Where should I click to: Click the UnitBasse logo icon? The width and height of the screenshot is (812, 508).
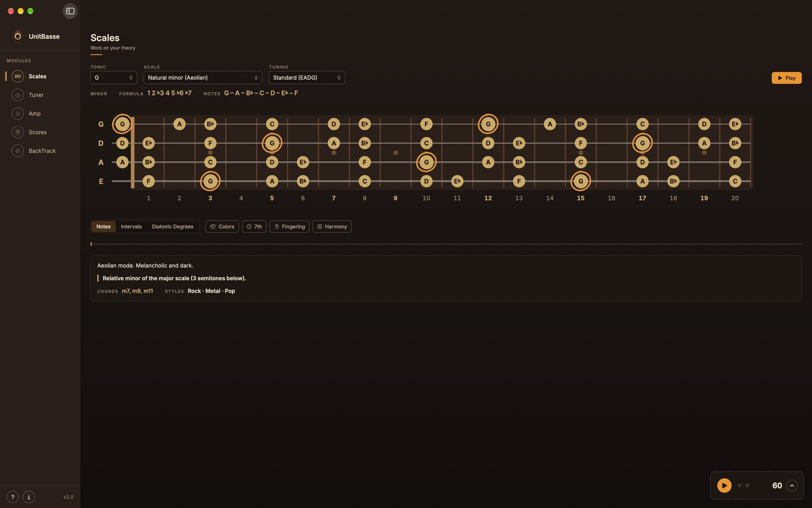pos(18,36)
